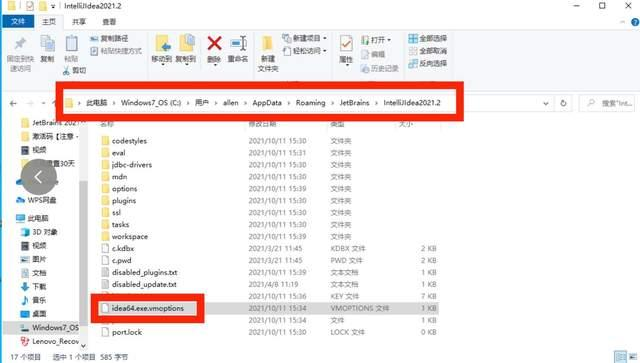Screen dimensions: 640x363
Task: Click the Back navigation arrow
Action: click(x=13, y=103)
